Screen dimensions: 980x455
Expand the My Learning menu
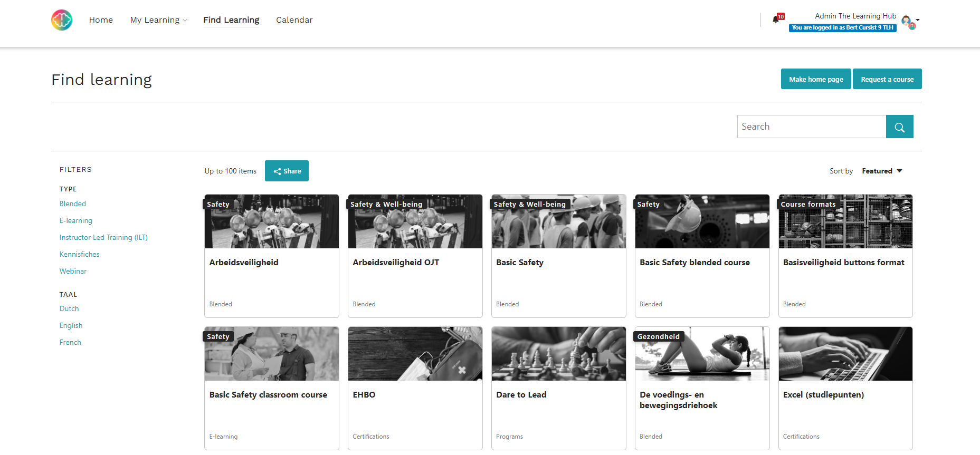point(158,20)
